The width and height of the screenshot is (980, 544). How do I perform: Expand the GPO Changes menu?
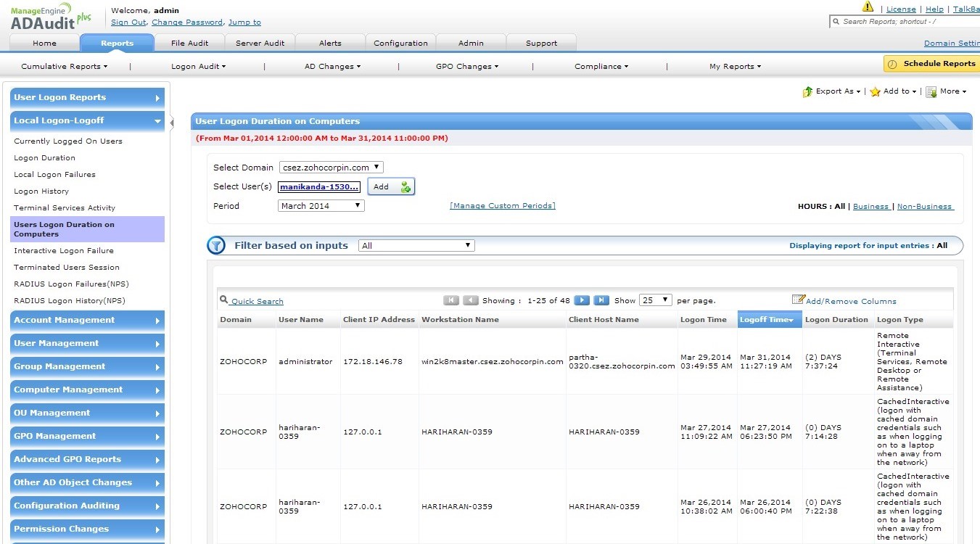[467, 66]
